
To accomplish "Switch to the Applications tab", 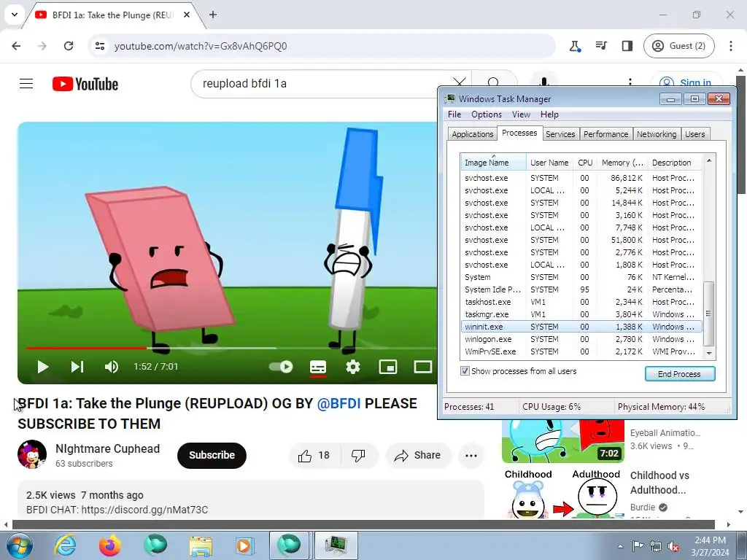I will [x=473, y=134].
